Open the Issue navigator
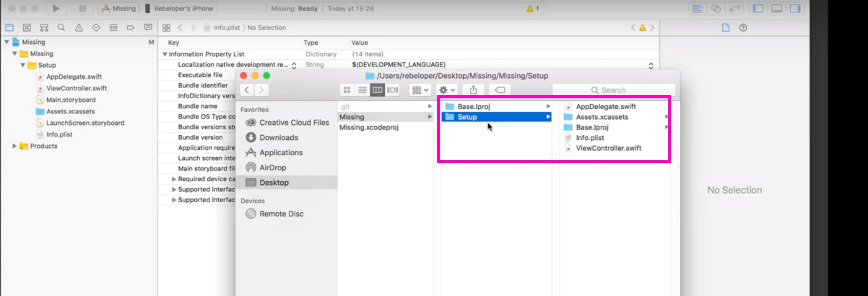The width and height of the screenshot is (868, 296). (x=79, y=27)
